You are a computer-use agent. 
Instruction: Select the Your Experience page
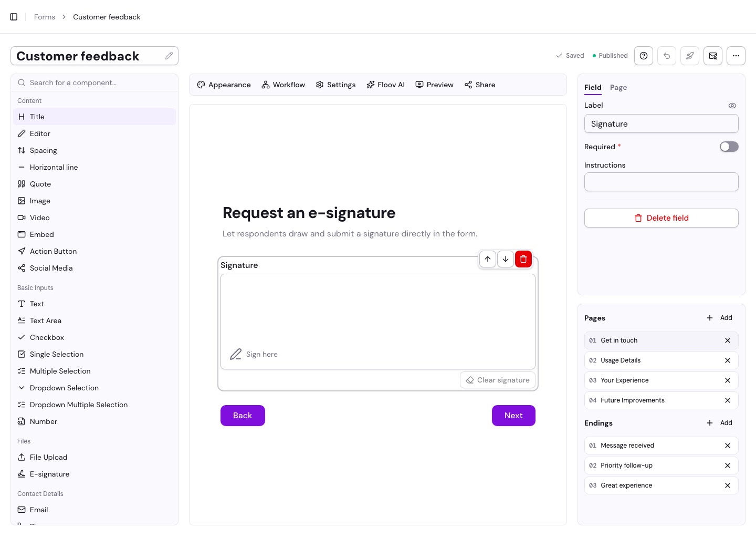point(661,380)
